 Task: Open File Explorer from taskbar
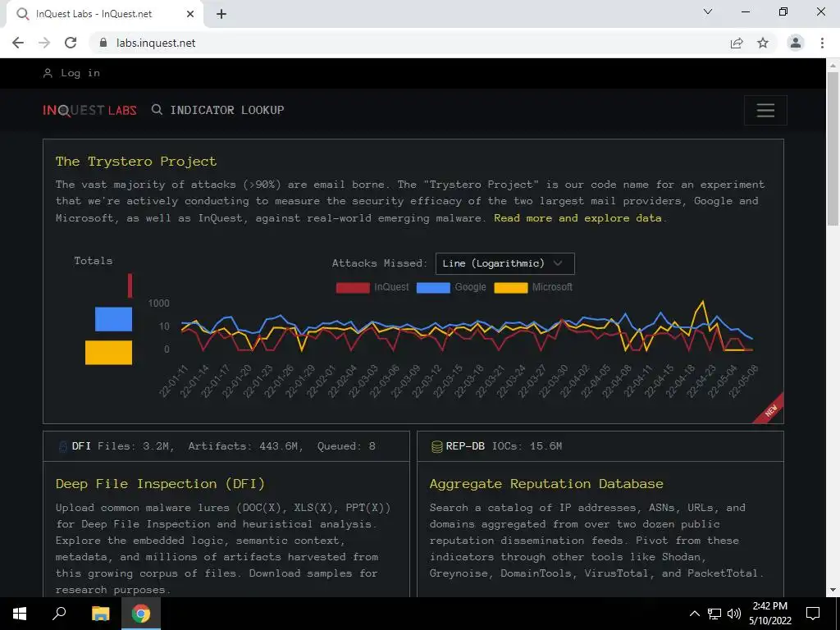coord(100,614)
